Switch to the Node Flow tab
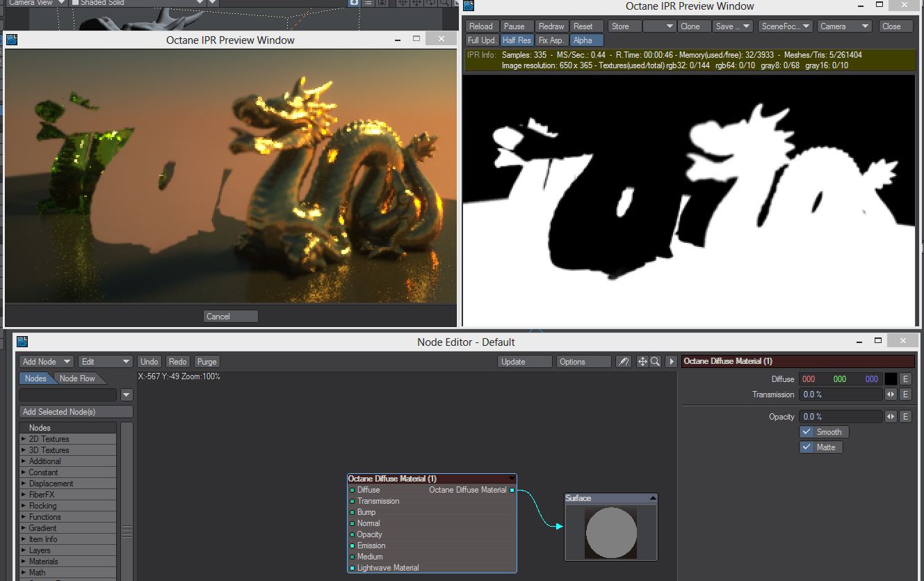Viewport: 924px width, 581px height. coord(77,379)
